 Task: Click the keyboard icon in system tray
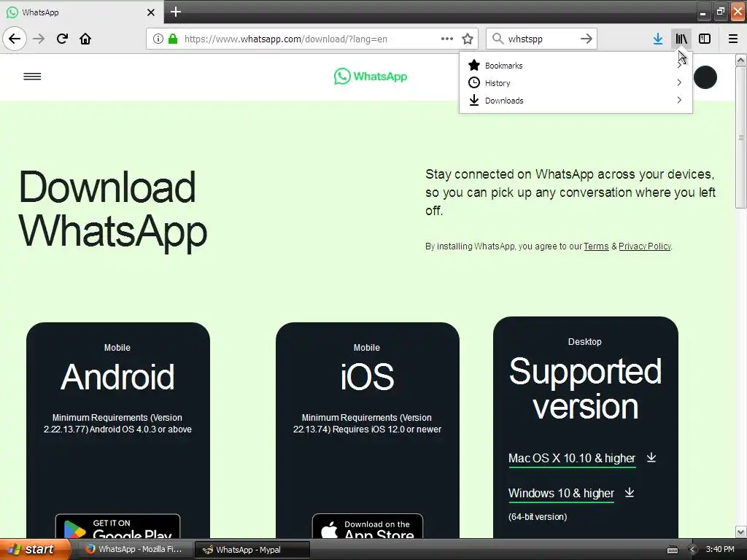672,550
